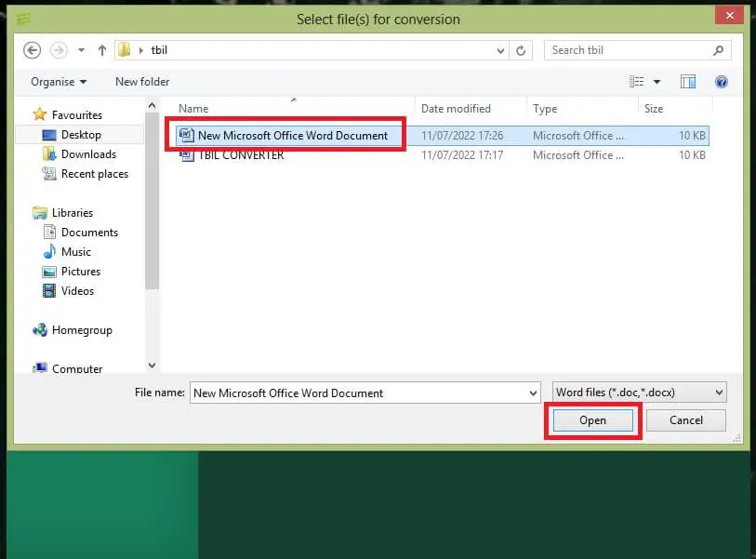Click the Music note icon
This screenshot has height=559, width=756.
tap(49, 251)
